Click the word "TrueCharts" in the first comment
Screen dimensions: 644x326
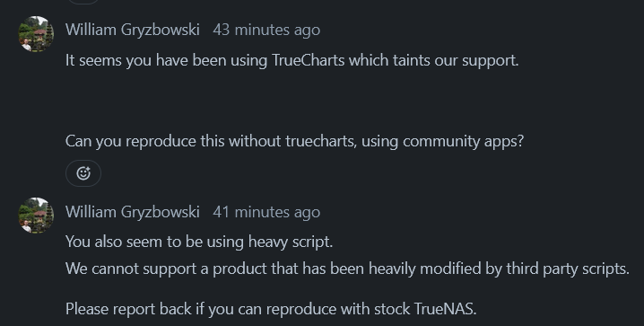(x=309, y=60)
